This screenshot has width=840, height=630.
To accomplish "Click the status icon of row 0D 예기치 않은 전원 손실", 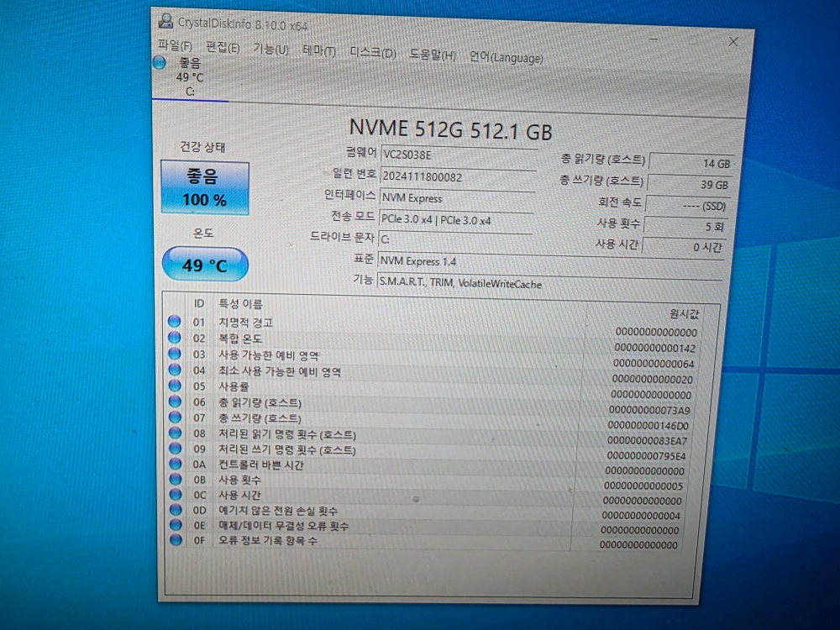I will click(x=176, y=509).
